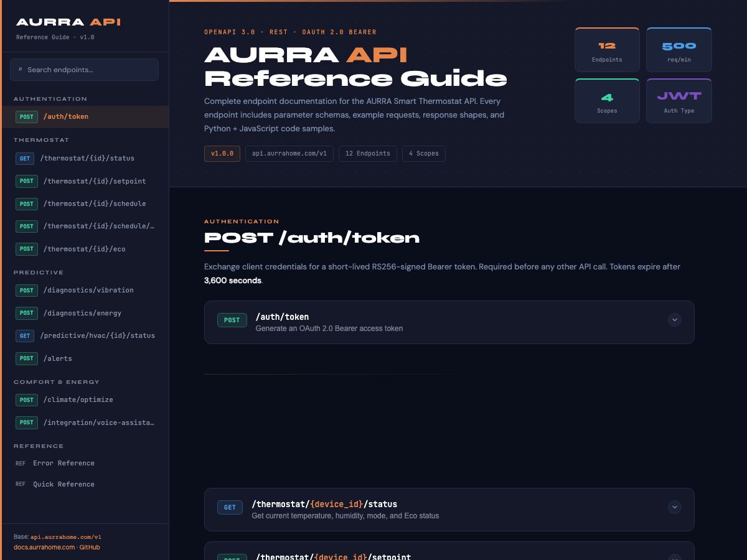Select /thermostat/{id}/eco in sidebar

tap(85, 249)
